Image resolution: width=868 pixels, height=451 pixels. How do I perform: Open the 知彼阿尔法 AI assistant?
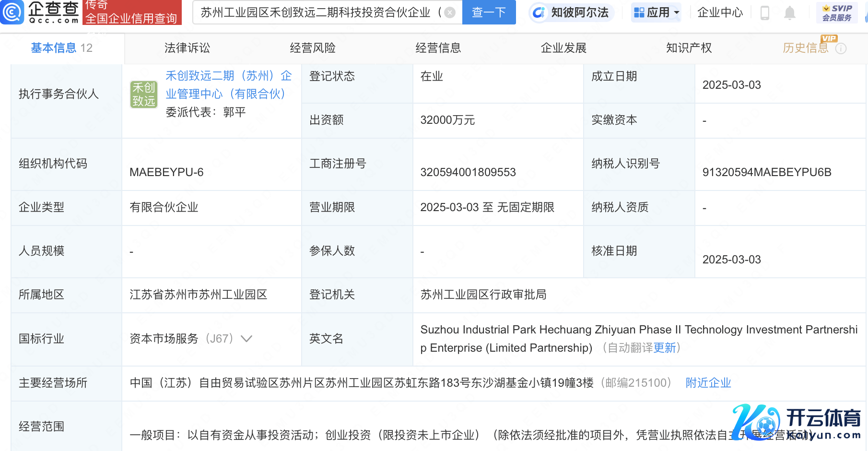571,12
